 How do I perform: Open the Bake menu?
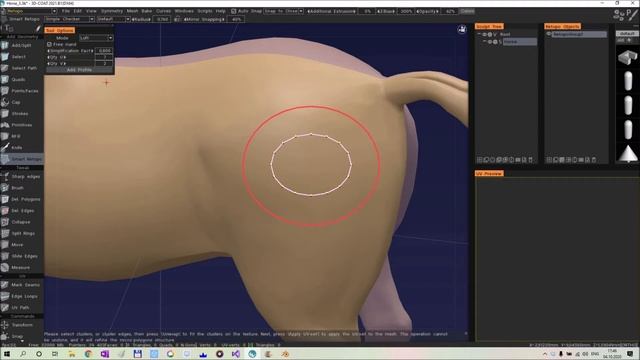pos(147,11)
